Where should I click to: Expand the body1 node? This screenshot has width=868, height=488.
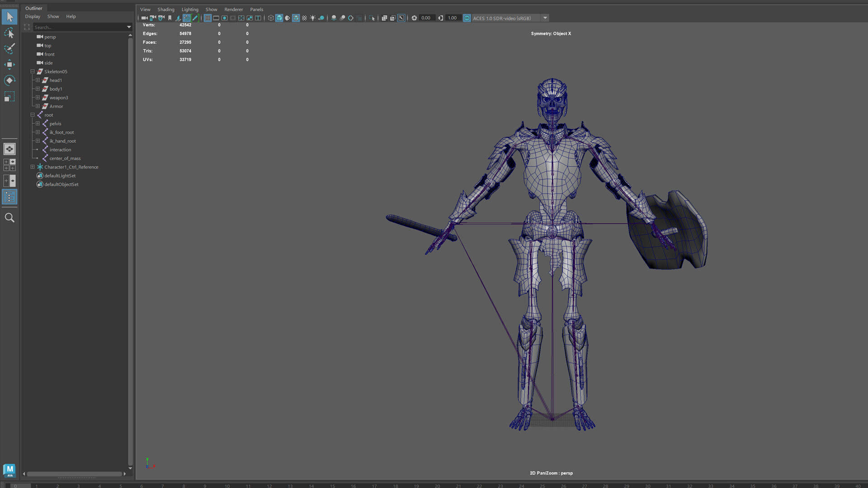[x=38, y=89]
